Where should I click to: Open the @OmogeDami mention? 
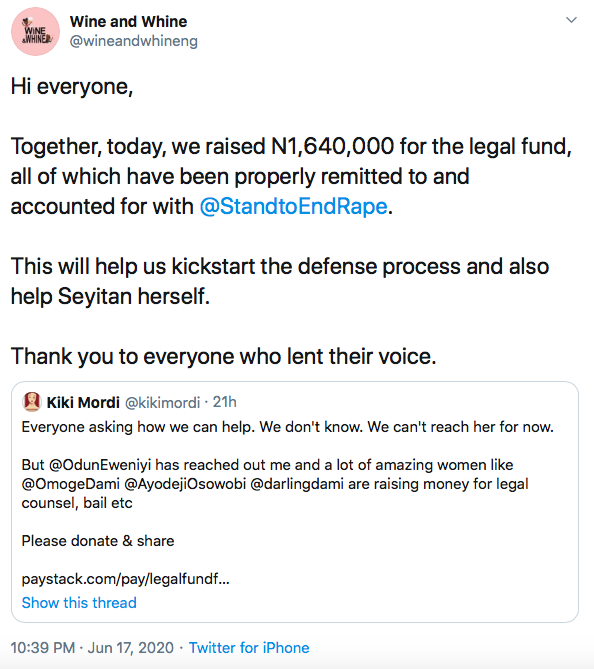71,484
